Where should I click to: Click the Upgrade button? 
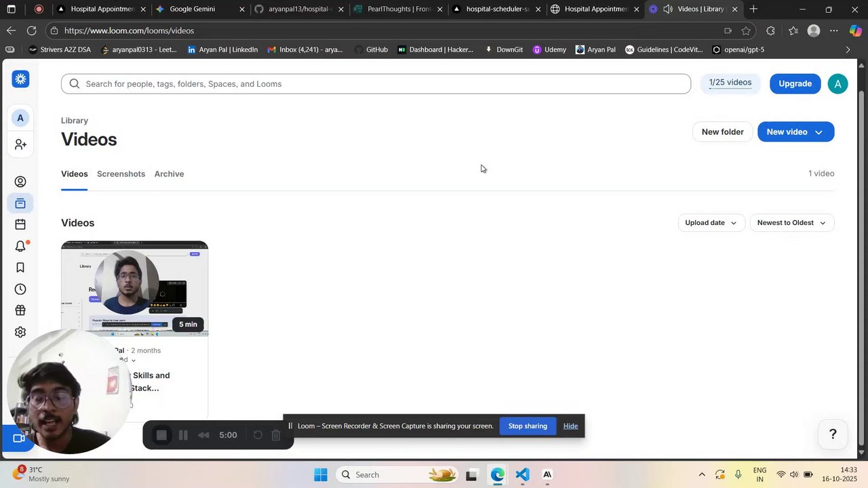pyautogui.click(x=795, y=84)
